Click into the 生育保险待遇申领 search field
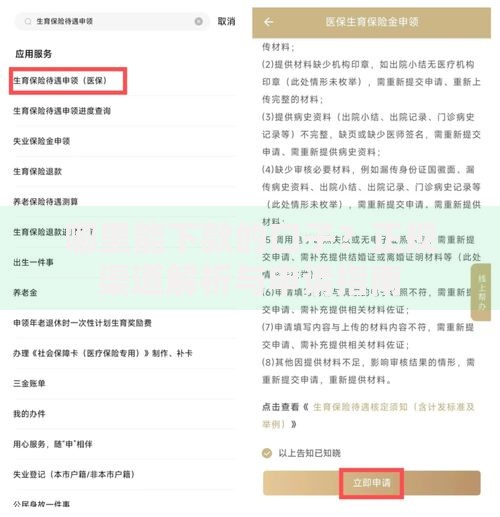500x517 pixels. (x=112, y=22)
